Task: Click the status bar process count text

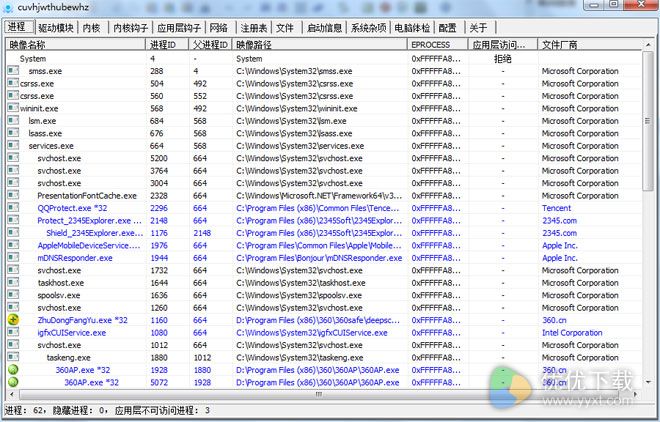Action: pos(23,410)
